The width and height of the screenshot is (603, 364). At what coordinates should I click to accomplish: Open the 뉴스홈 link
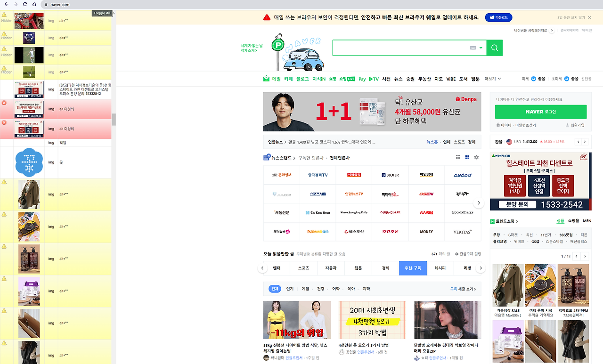[x=432, y=142]
